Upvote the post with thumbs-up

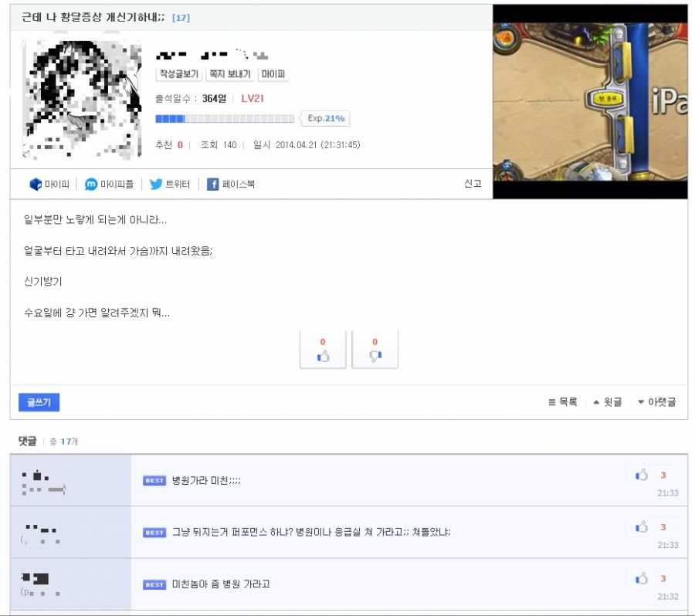pyautogui.click(x=323, y=350)
